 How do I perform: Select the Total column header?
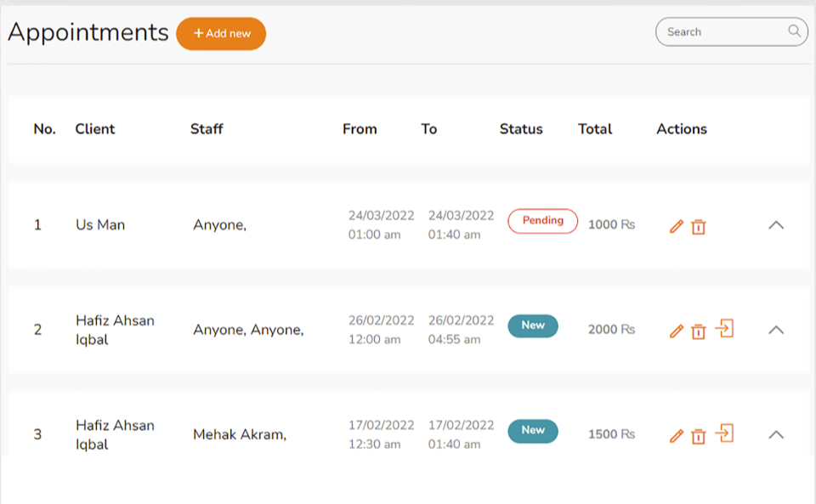pyautogui.click(x=595, y=129)
